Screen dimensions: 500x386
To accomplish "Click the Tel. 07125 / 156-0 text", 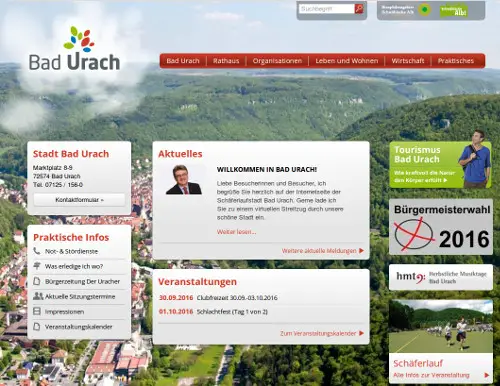I will 58,185.
